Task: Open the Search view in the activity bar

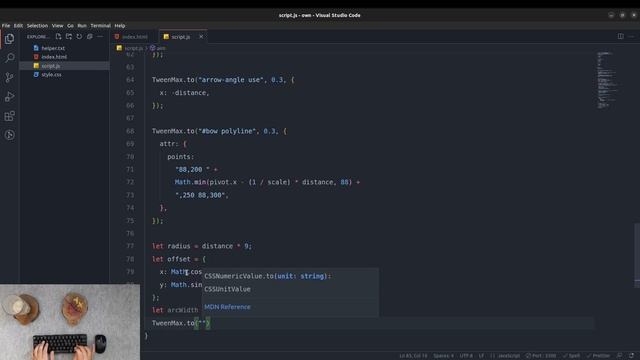Action: [9, 58]
